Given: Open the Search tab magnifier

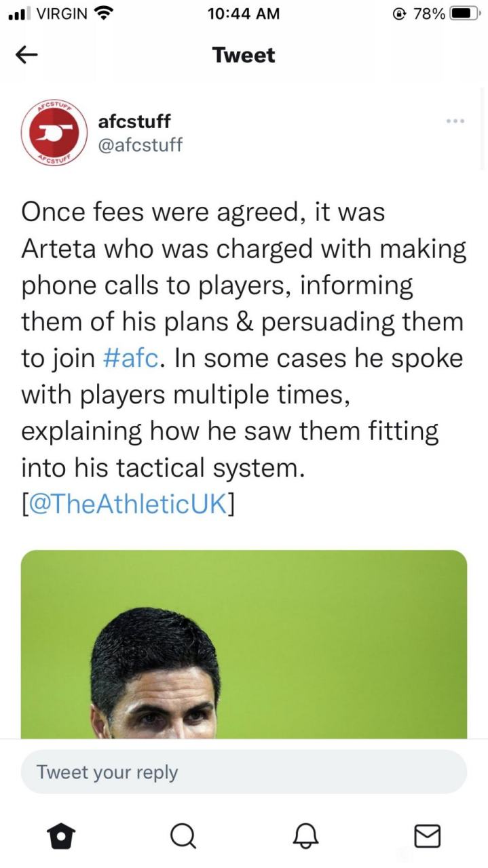Looking at the screenshot, I should tap(183, 836).
